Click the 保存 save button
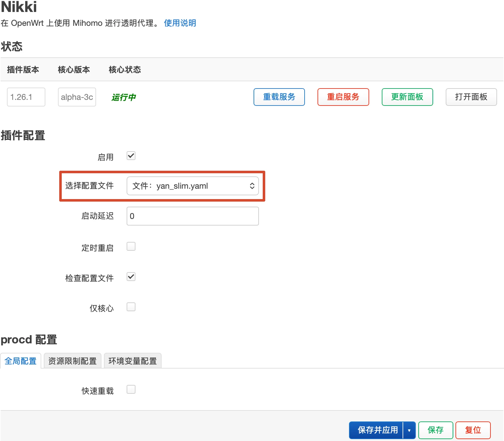Screen dimensions: 504x441 click(436, 430)
